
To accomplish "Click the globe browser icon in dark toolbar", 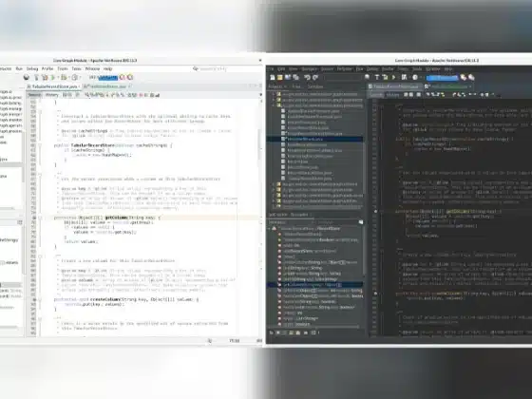I will 367,78.
